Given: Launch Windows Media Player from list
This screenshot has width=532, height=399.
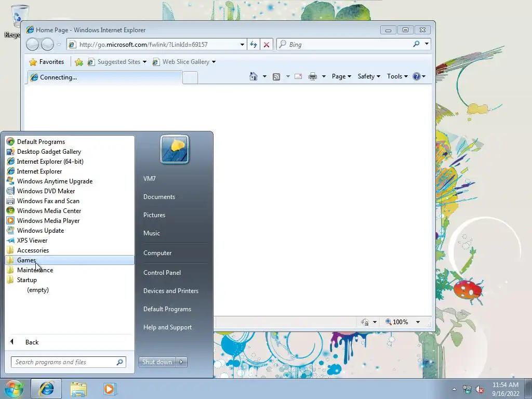Looking at the screenshot, I should click(70, 220).
